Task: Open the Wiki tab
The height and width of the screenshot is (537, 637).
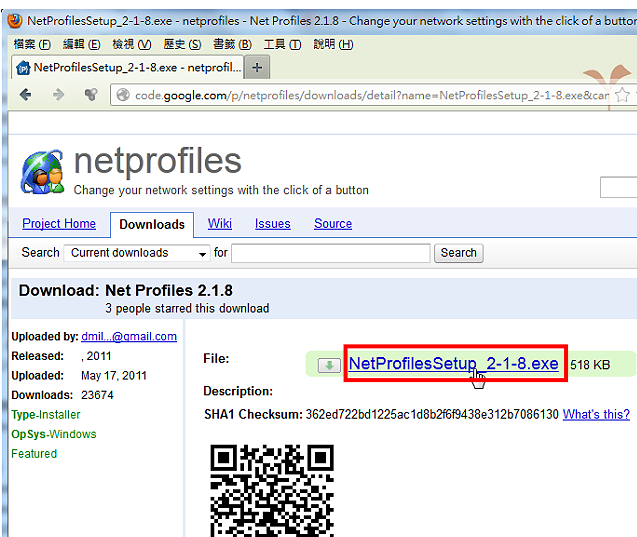Action: click(x=220, y=223)
